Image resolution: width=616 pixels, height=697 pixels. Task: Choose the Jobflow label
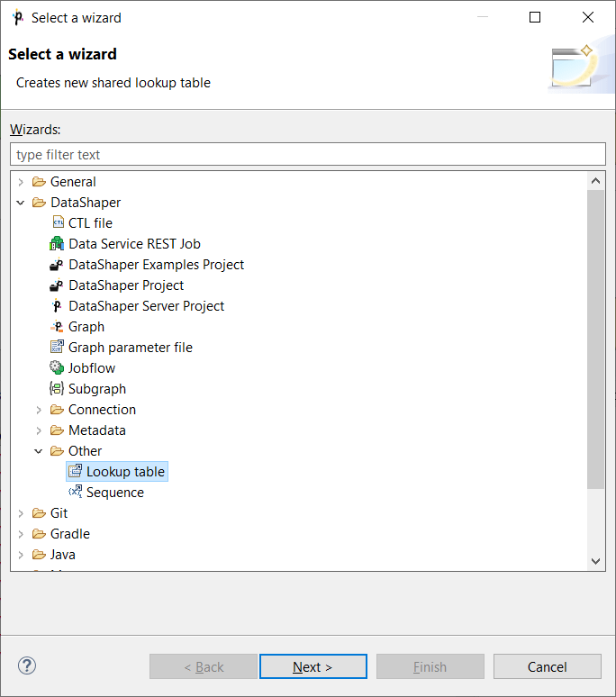(x=92, y=368)
